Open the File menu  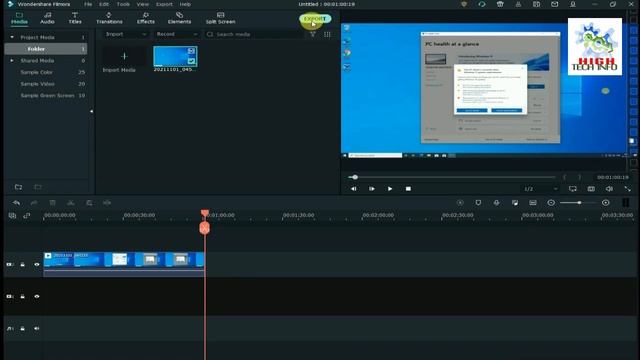tap(88, 4)
